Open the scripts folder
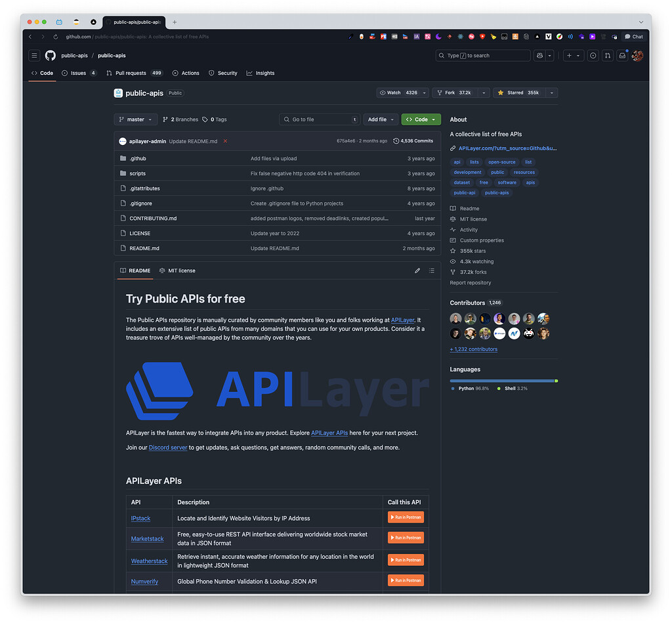 click(x=137, y=174)
